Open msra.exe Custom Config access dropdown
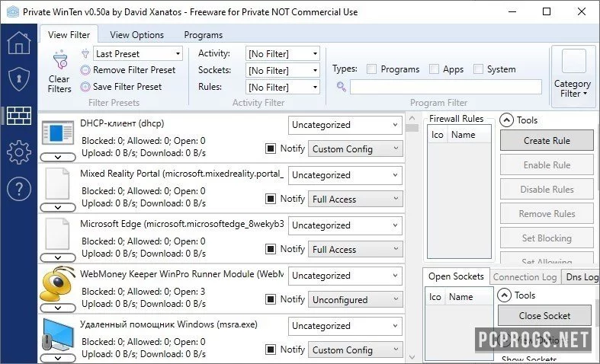 pos(355,350)
